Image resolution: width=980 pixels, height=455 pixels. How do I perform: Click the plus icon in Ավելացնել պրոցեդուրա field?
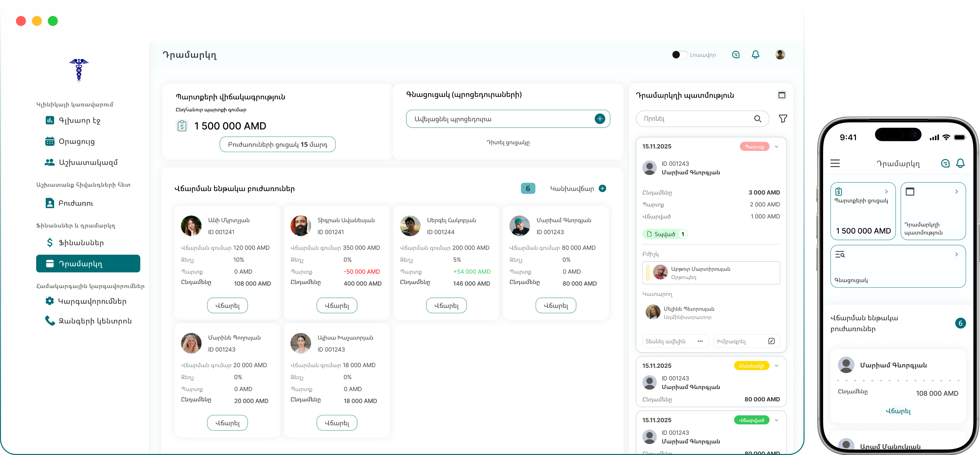tap(600, 119)
